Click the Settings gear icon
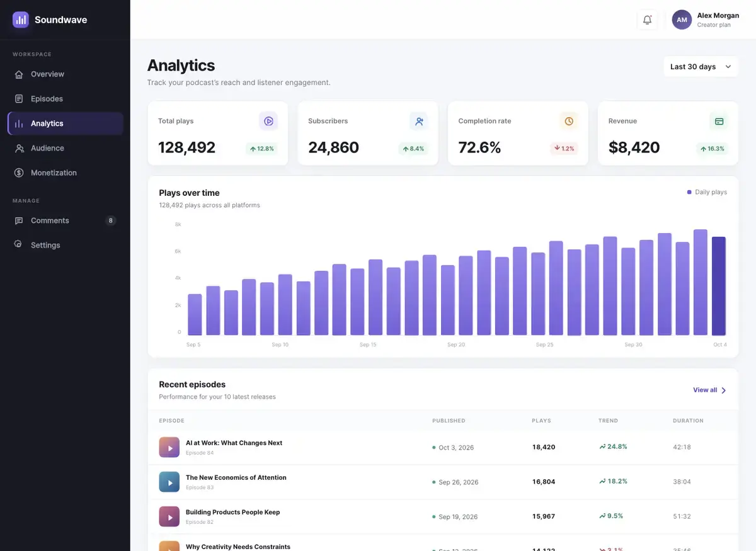 coord(19,245)
